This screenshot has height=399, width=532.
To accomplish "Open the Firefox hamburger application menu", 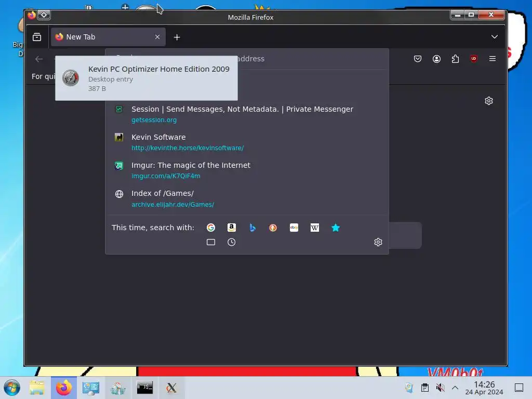I will point(493,59).
